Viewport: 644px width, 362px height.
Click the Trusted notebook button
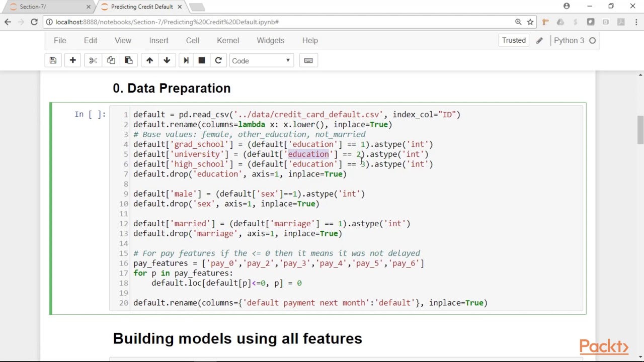514,41
